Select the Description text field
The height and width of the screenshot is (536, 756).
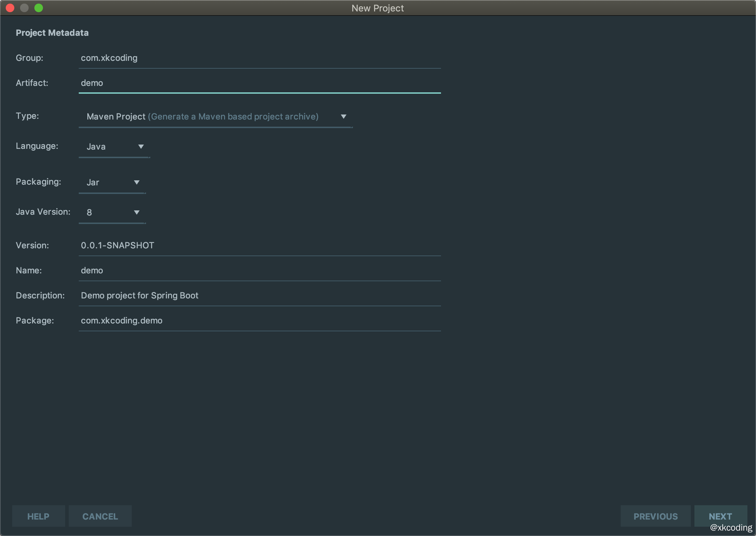(260, 296)
